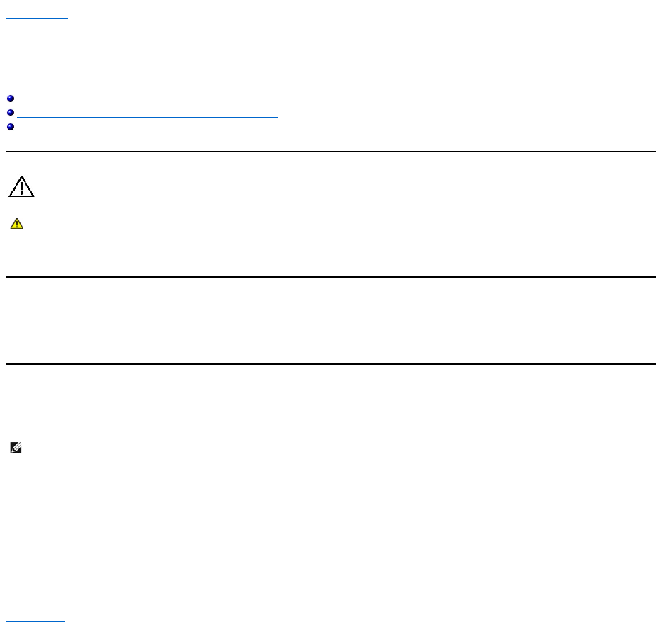Click the blank section between the thick dividers

point(331,320)
